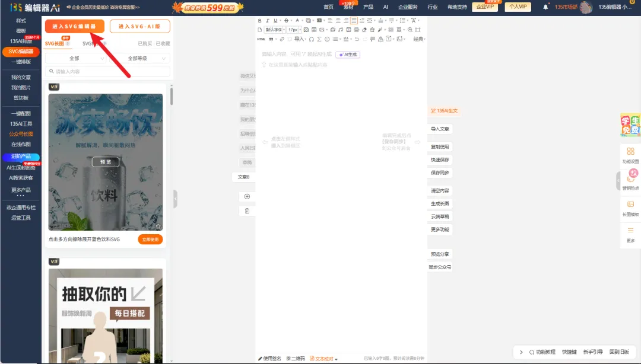Click the format brush tool icon
The width and height of the screenshot is (641, 364).
(x=380, y=30)
